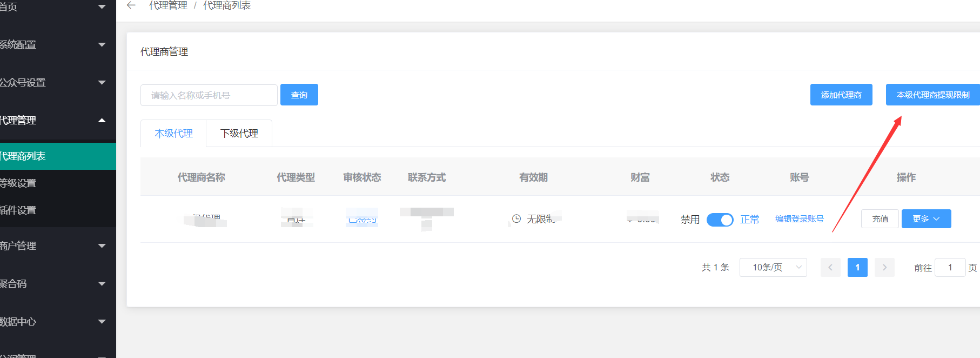The image size is (980, 358).
Task: Click the 财富 column header
Action: click(640, 177)
